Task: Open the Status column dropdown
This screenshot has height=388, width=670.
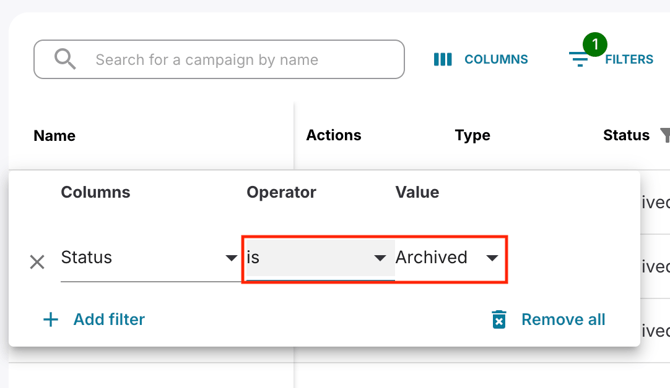Action: coord(149,258)
